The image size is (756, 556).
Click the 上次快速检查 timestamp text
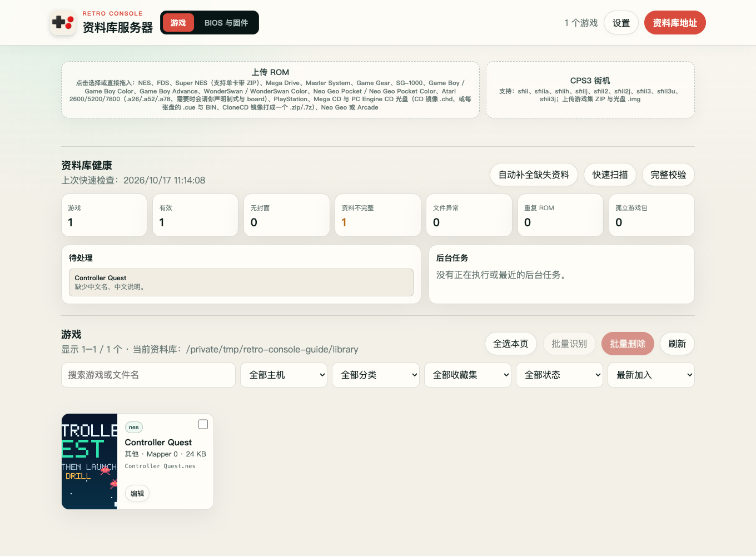[x=133, y=180]
